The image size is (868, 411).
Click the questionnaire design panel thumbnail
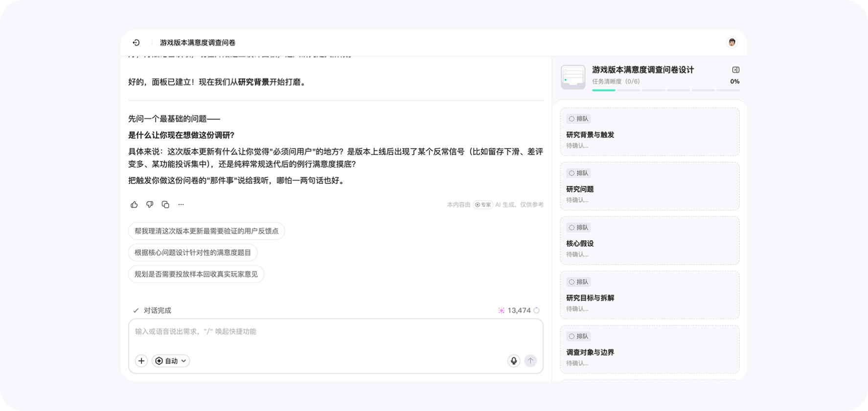coord(573,77)
